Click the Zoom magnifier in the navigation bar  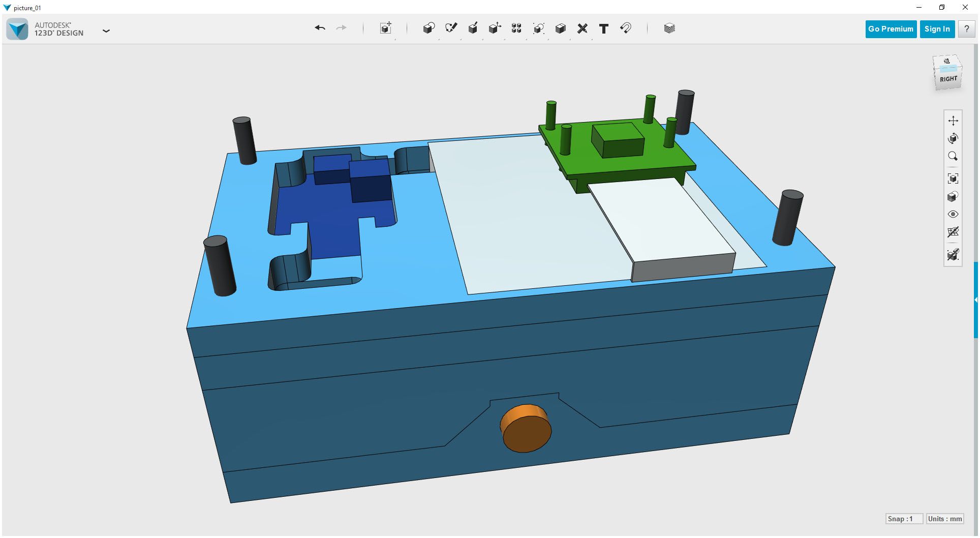tap(954, 157)
